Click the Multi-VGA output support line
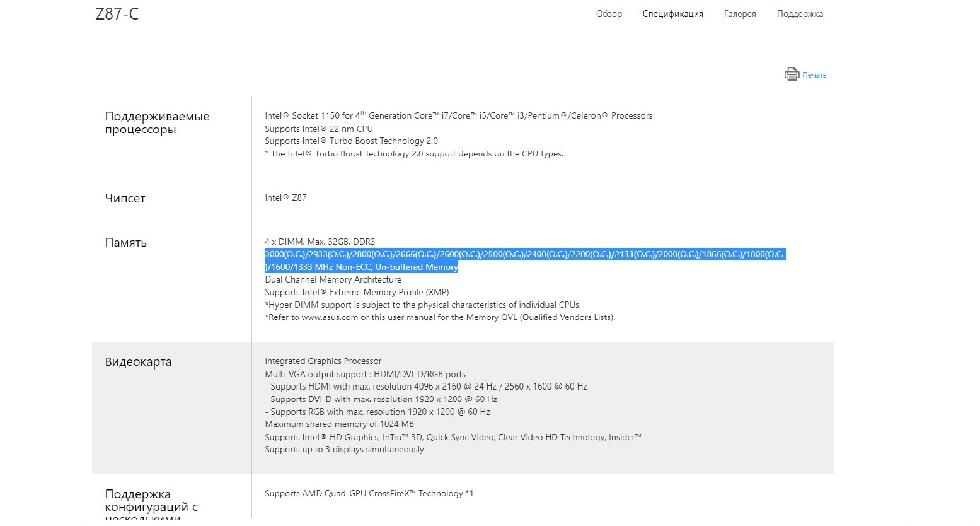 pos(366,374)
